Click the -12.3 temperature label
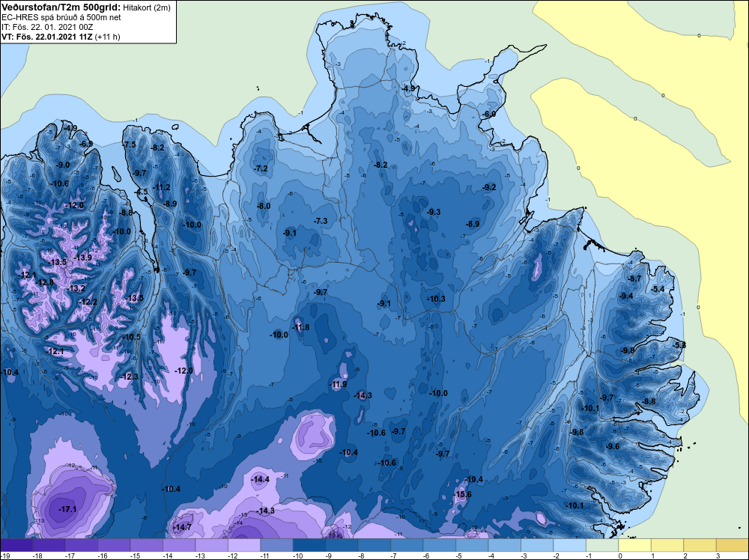749x560 pixels. (129, 377)
